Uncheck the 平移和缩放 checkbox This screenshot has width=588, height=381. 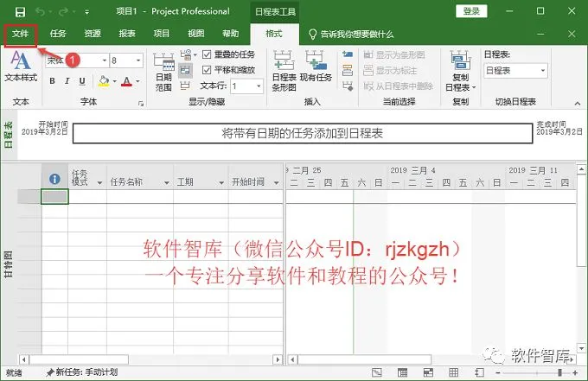[x=207, y=70]
